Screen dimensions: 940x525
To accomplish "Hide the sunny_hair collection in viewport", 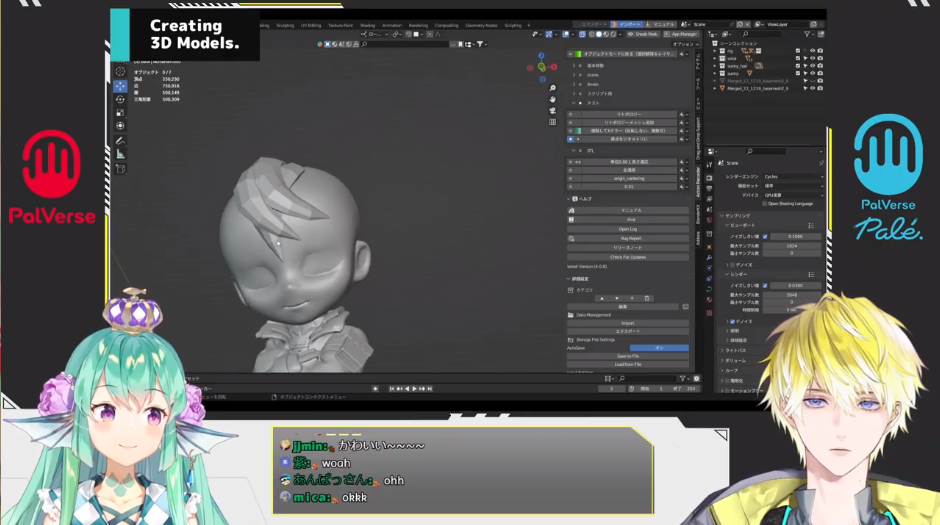I will pos(813,66).
